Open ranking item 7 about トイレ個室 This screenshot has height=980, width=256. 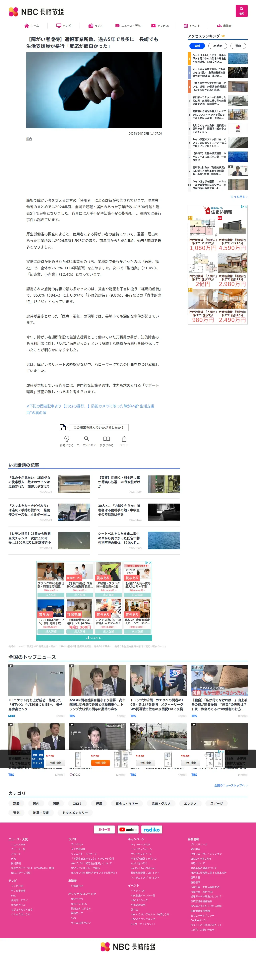click(218, 143)
